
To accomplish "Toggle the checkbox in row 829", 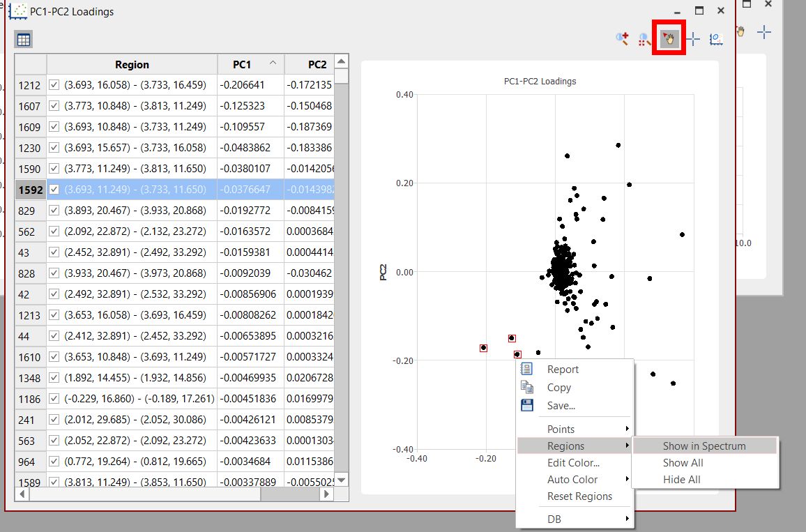I will (55, 210).
